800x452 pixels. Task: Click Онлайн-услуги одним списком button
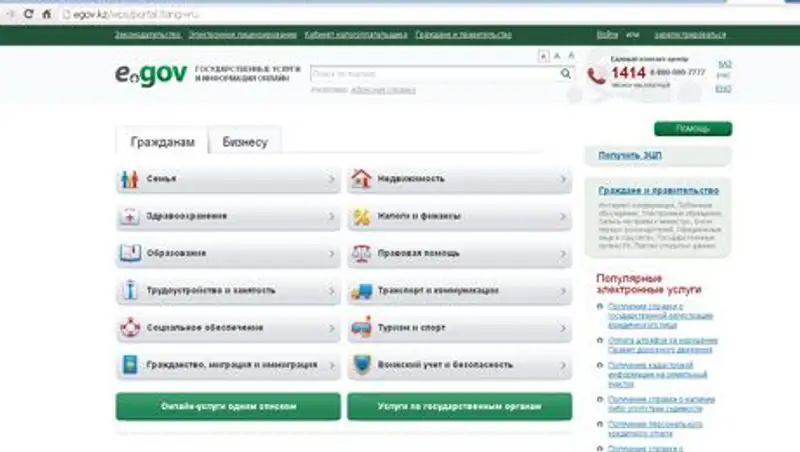(228, 407)
